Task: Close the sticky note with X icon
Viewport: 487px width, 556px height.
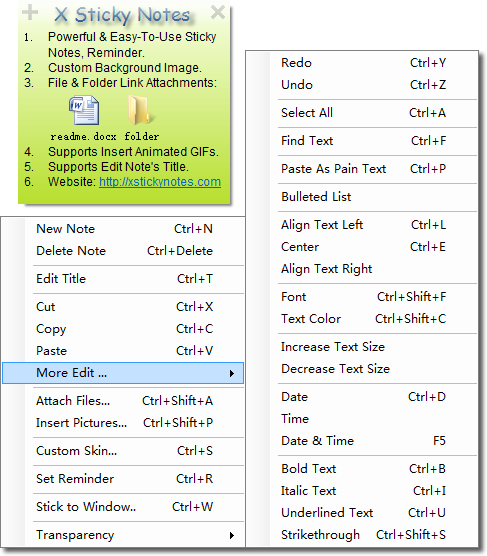Action: [217, 12]
